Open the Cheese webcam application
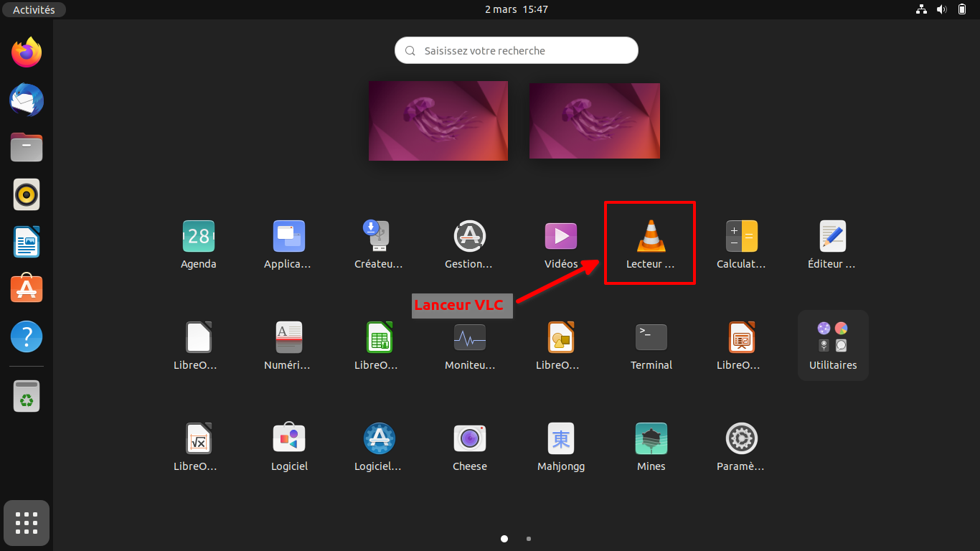The height and width of the screenshot is (551, 980). click(469, 438)
